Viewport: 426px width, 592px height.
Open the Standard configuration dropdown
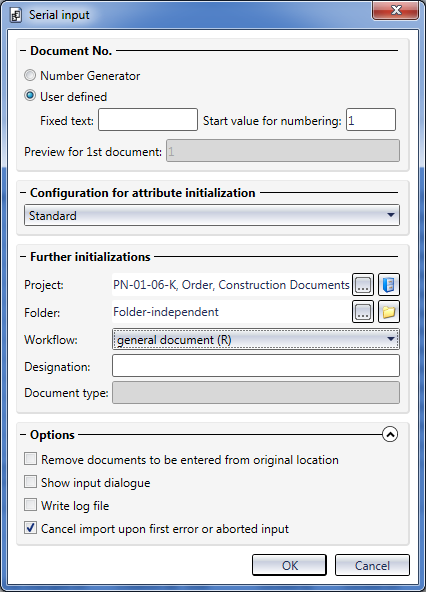click(x=212, y=215)
